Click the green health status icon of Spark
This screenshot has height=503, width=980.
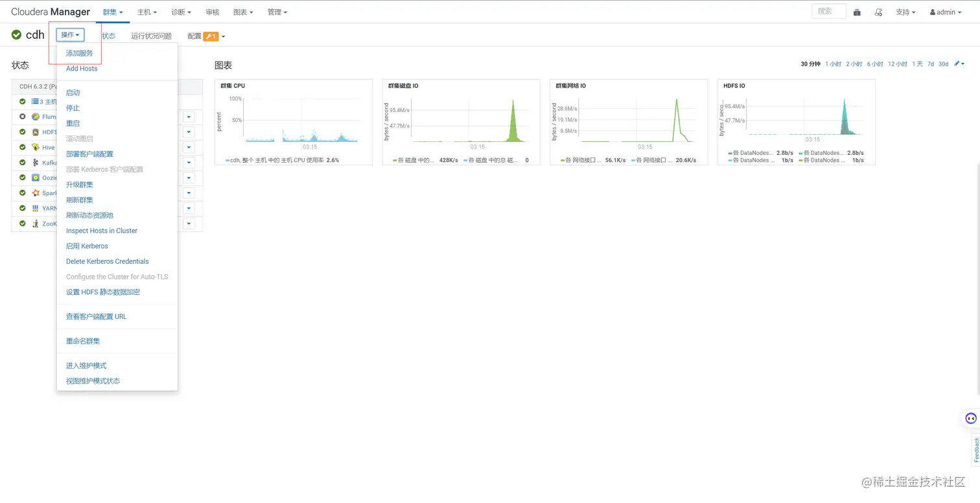23,193
